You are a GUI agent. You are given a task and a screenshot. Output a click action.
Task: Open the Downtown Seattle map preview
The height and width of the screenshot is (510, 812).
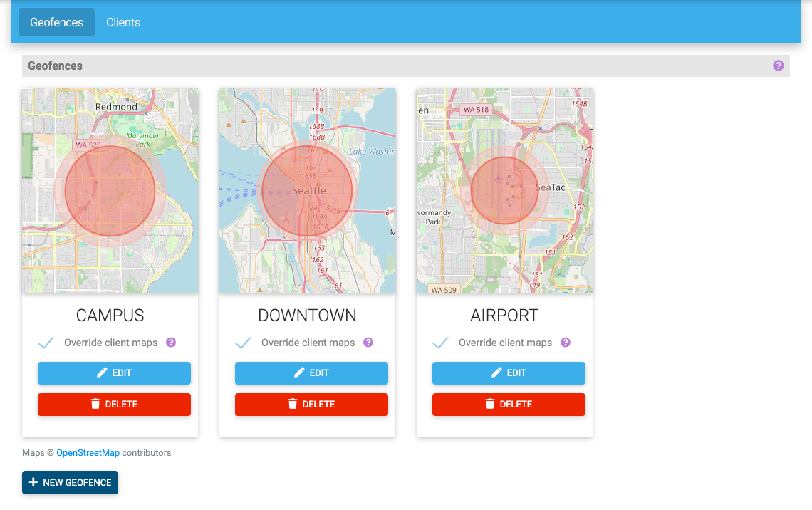click(x=307, y=191)
